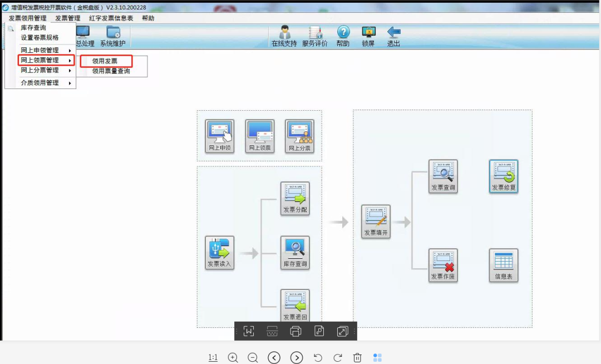Expand the 网上申领管理 submenu
Image resolution: width=601 pixels, height=364 pixels.
coord(40,50)
